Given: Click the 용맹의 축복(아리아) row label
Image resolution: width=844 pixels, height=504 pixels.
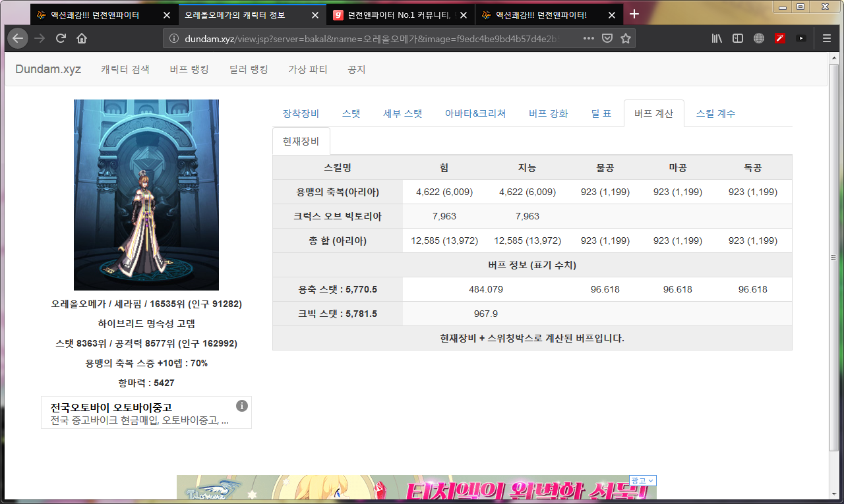Looking at the screenshot, I should 338,192.
